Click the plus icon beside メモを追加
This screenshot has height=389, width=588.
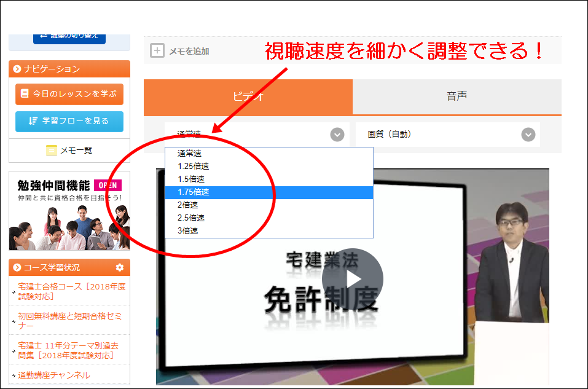point(157,50)
